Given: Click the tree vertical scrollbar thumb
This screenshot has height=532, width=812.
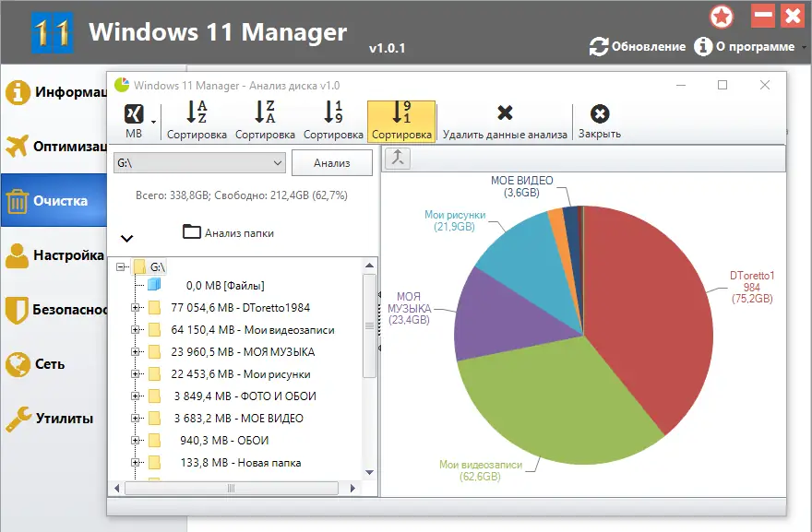Looking at the screenshot, I should [369, 326].
